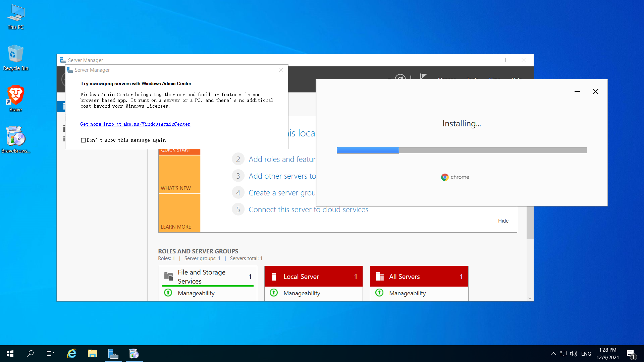
Task: Drag the Chrome installation progress bar
Action: [461, 150]
